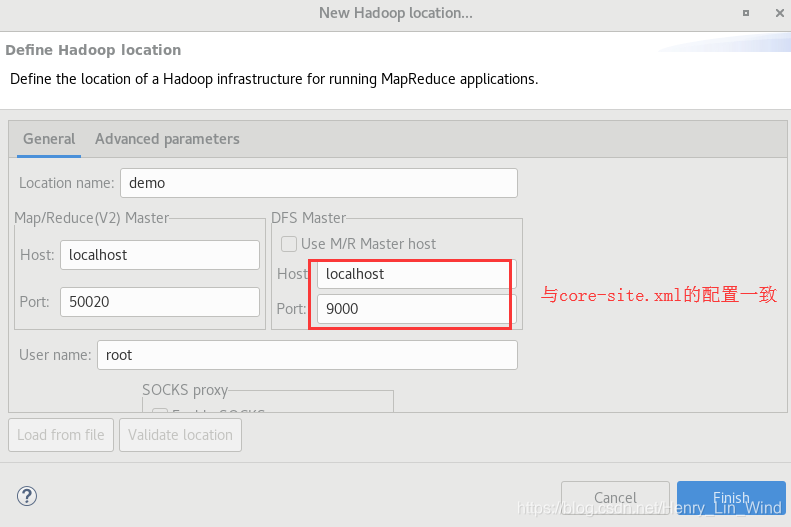Maximize the New Hadoop location dialog

click(x=746, y=13)
